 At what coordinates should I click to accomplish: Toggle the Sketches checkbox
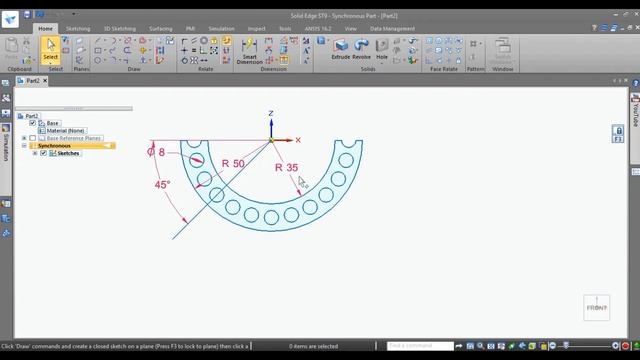[43, 153]
